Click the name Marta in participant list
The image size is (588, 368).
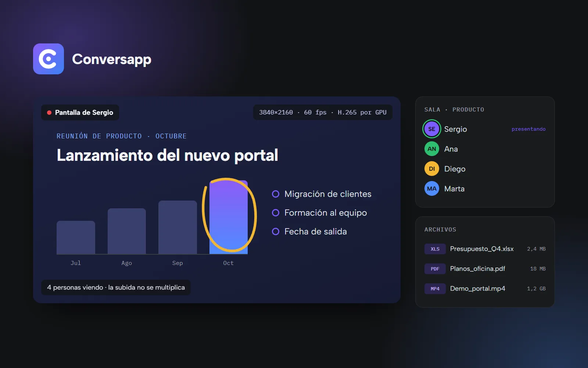click(454, 189)
